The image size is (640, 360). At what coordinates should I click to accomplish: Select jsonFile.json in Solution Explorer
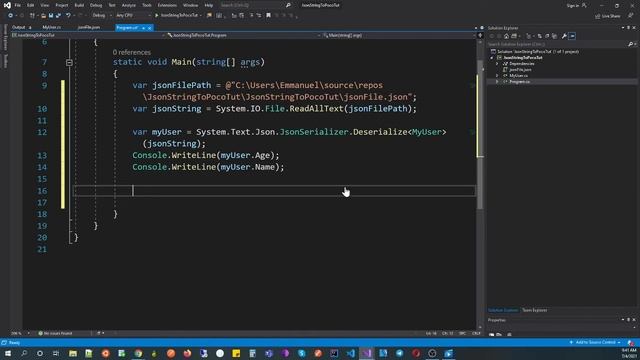tap(520, 70)
